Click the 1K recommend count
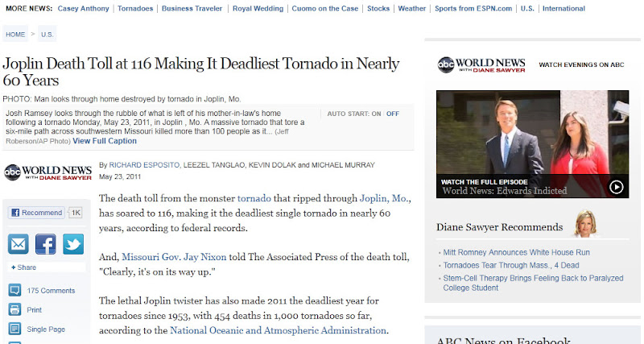The height and width of the screenshot is (344, 644). coord(76,213)
